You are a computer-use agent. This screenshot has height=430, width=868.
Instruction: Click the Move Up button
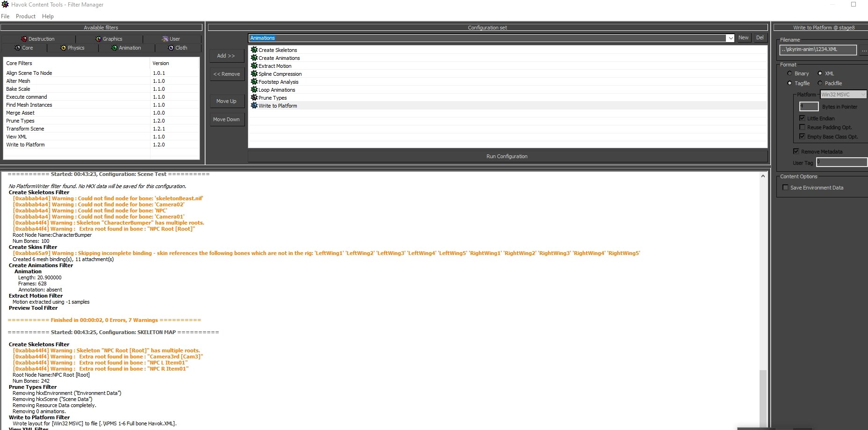point(227,101)
